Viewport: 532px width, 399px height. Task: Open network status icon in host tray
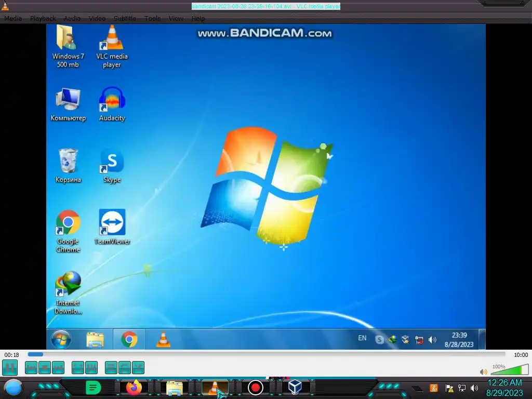coord(462,388)
